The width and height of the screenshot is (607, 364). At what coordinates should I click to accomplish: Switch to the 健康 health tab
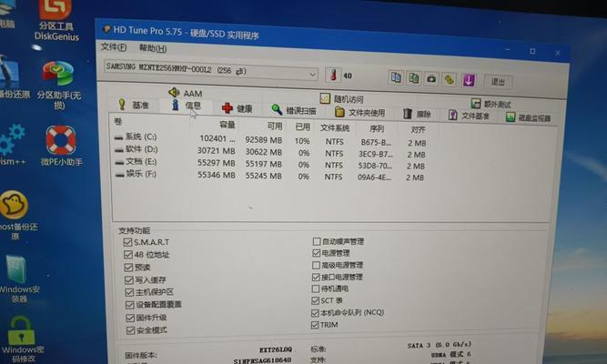click(x=237, y=108)
